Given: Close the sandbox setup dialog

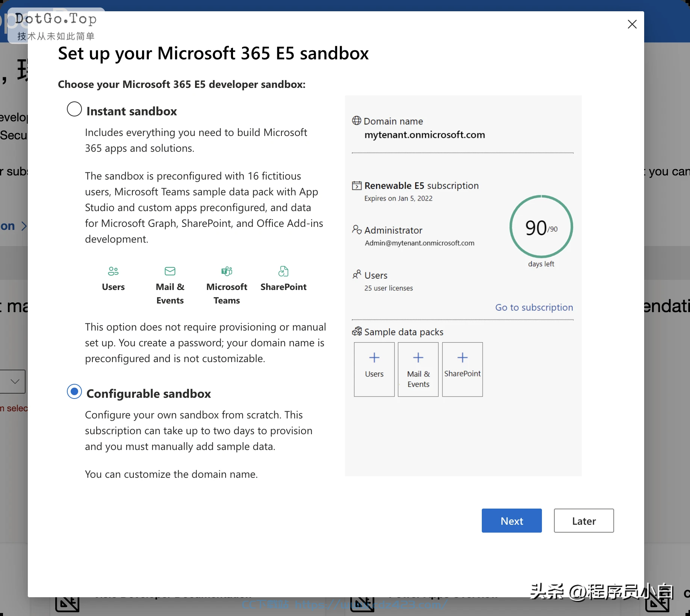Looking at the screenshot, I should pos(632,24).
